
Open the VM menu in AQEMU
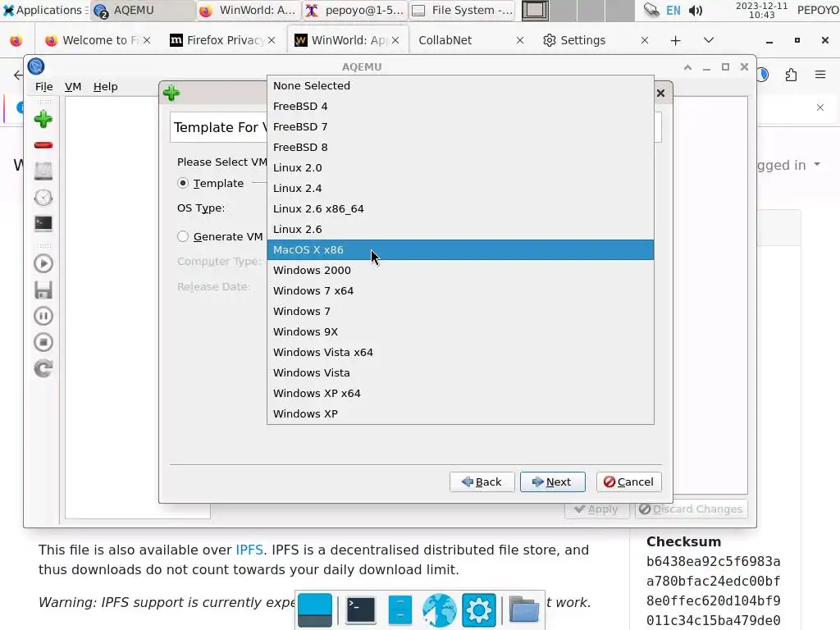point(73,86)
